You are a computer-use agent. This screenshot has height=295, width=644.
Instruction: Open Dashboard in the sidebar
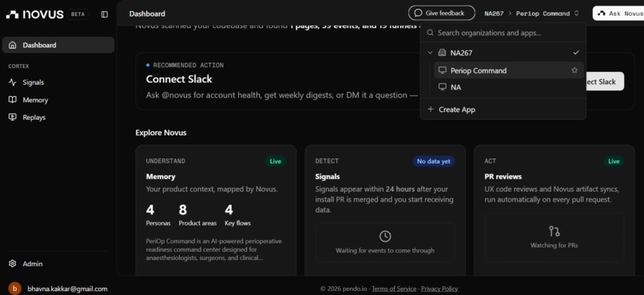coord(58,46)
